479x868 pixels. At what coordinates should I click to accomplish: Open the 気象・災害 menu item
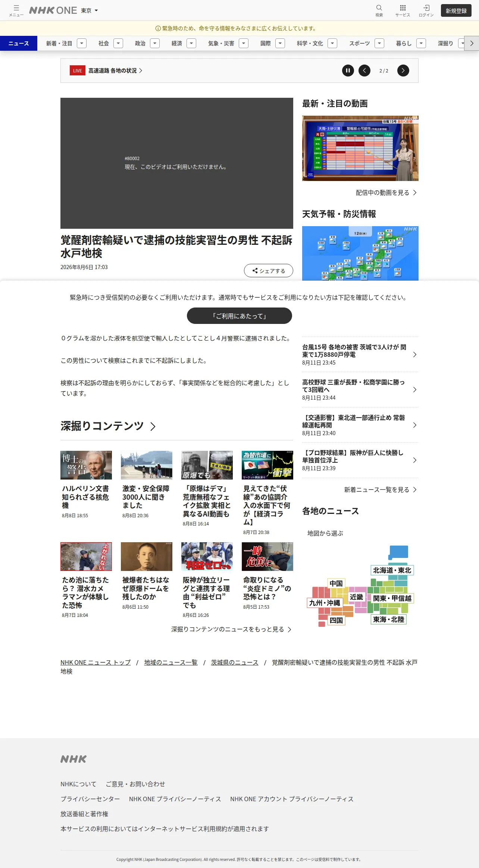[221, 43]
